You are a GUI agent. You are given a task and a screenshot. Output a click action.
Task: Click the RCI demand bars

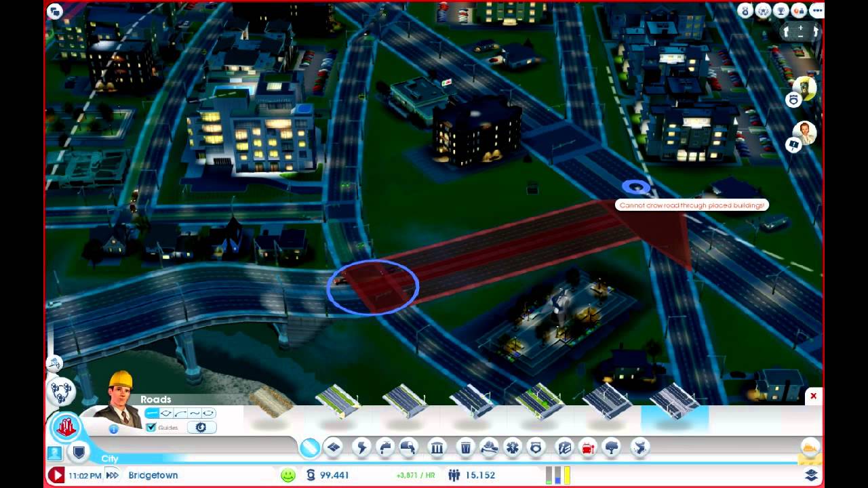[558, 475]
